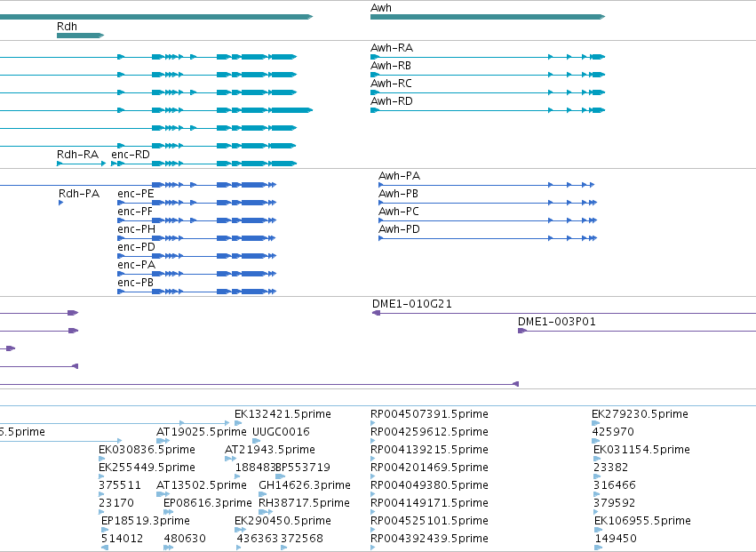The image size is (756, 552).
Task: Select the Rdh-RA transcript feature
Action: (81, 164)
